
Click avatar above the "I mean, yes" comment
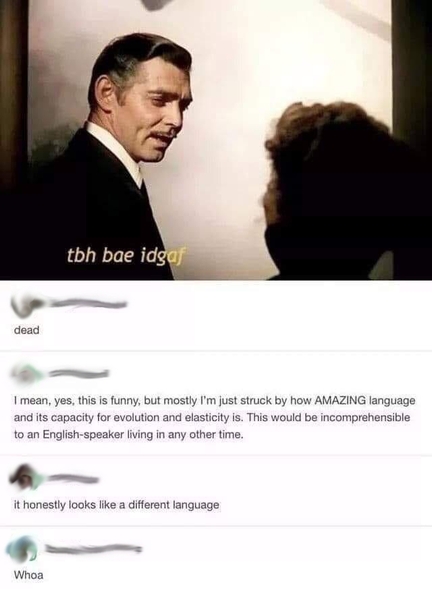(25, 374)
